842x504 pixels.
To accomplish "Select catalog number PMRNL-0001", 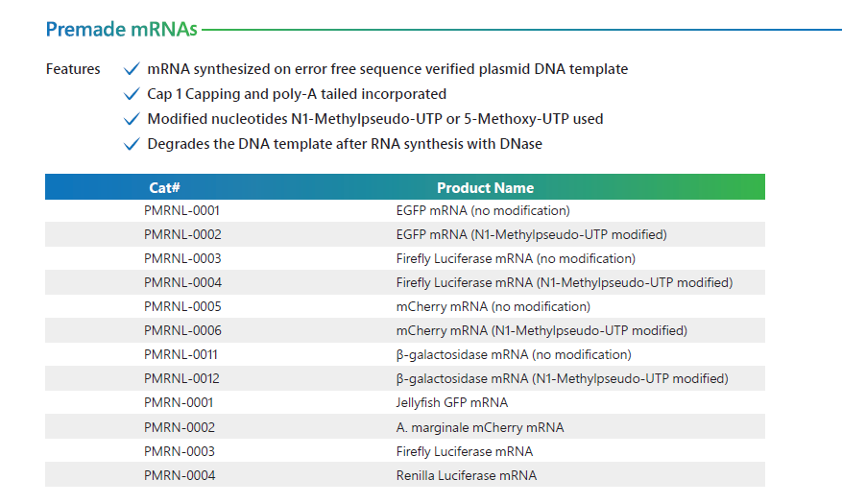I will click(x=182, y=210).
